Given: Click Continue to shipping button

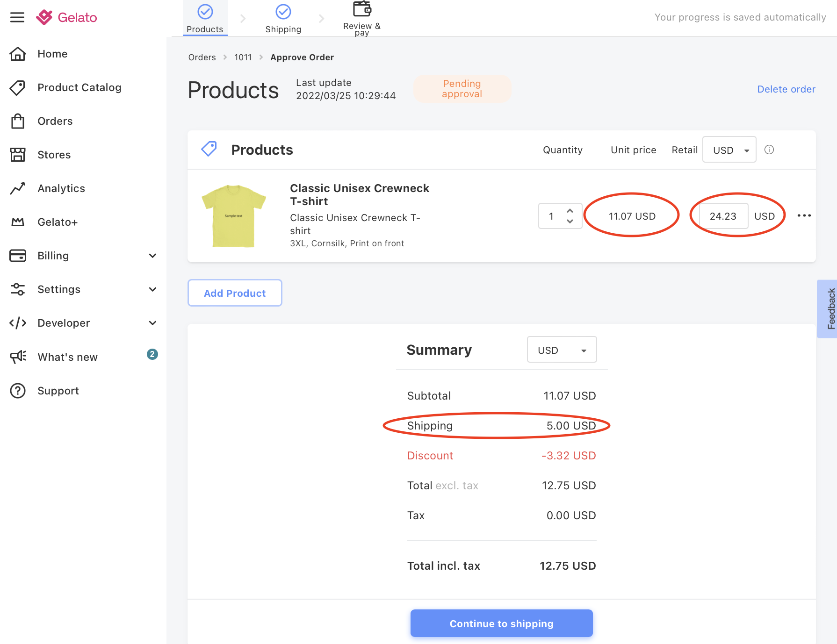Looking at the screenshot, I should tap(502, 623).
